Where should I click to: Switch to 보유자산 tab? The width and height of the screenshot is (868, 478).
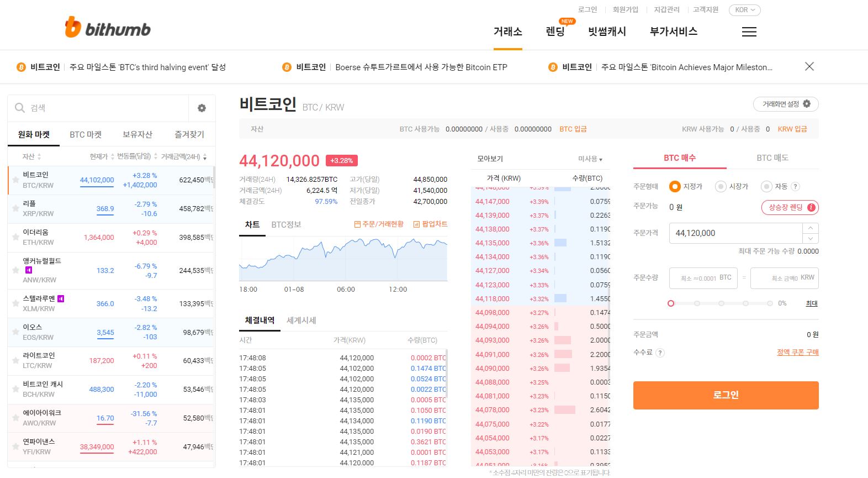tap(137, 134)
